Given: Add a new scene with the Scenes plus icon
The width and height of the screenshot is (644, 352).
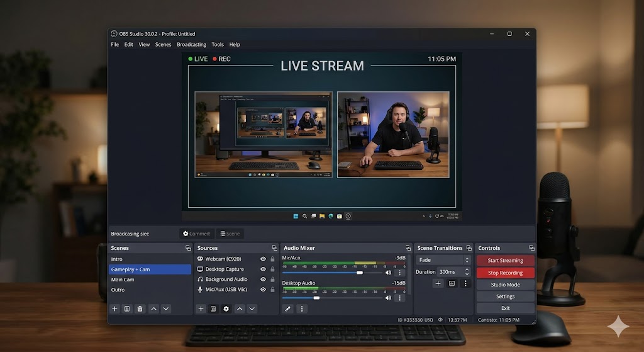Looking at the screenshot, I should tap(114, 309).
